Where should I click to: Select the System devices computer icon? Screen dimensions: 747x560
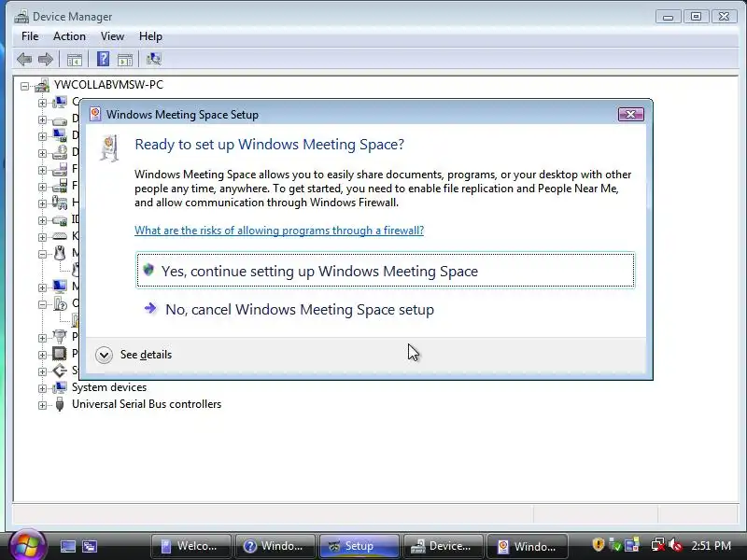pos(60,387)
